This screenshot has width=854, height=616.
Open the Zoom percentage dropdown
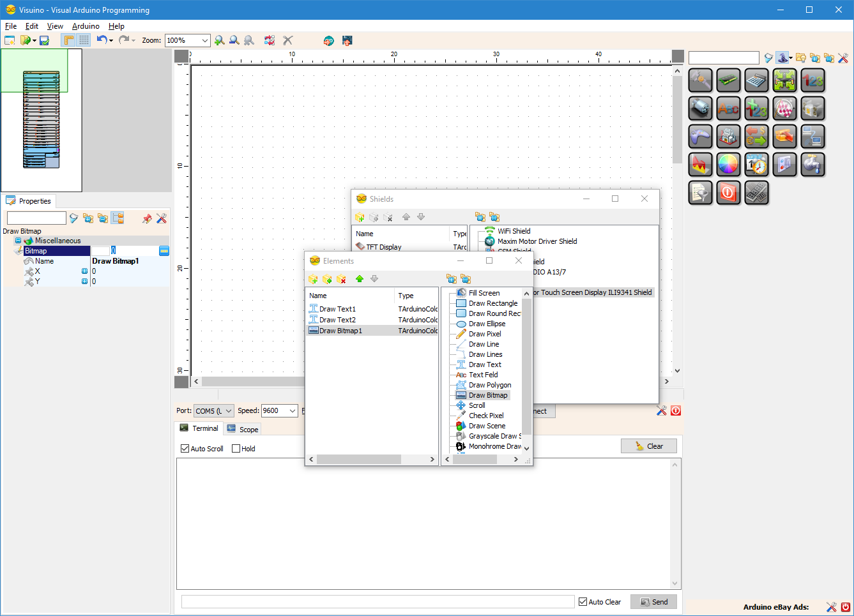point(204,40)
